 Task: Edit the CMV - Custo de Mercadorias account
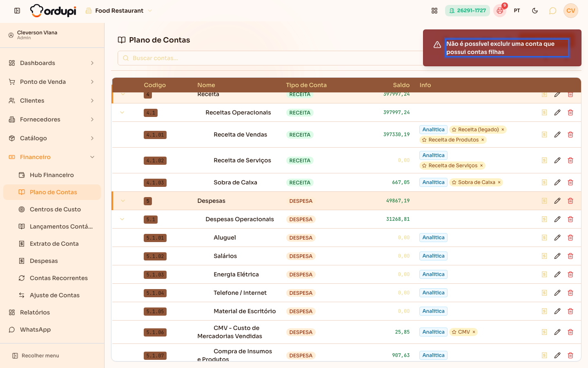tap(557, 332)
